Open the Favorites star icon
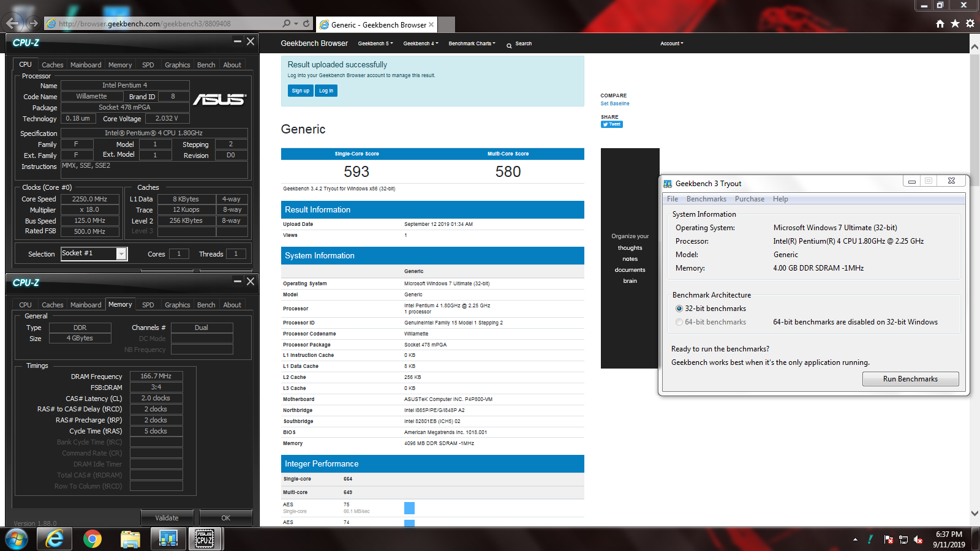 pos(955,23)
